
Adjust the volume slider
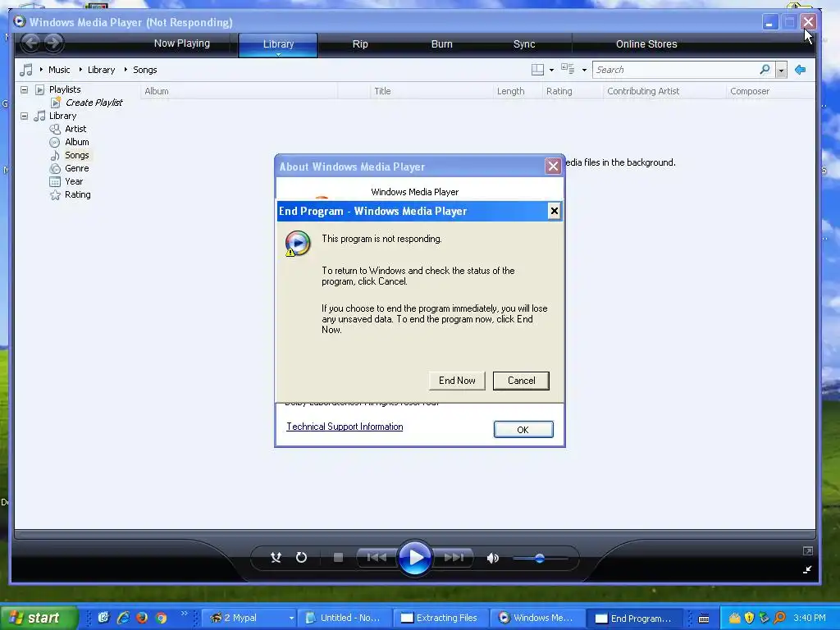(540, 558)
